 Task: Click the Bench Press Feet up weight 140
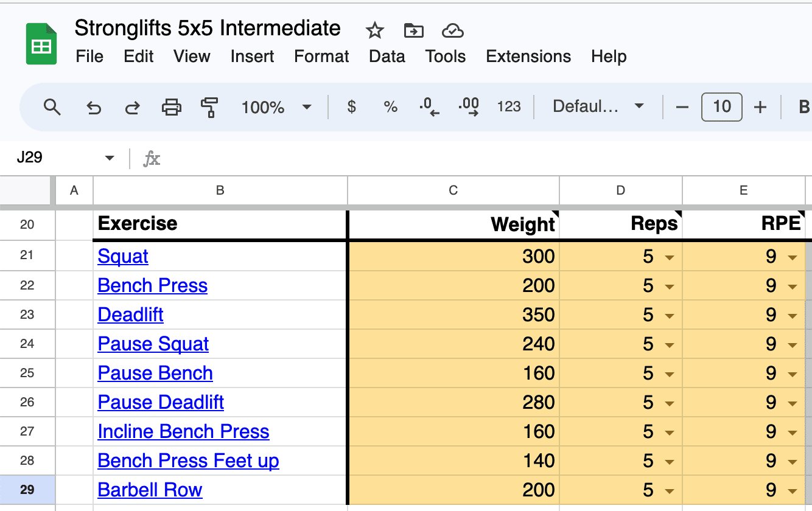pos(453,461)
